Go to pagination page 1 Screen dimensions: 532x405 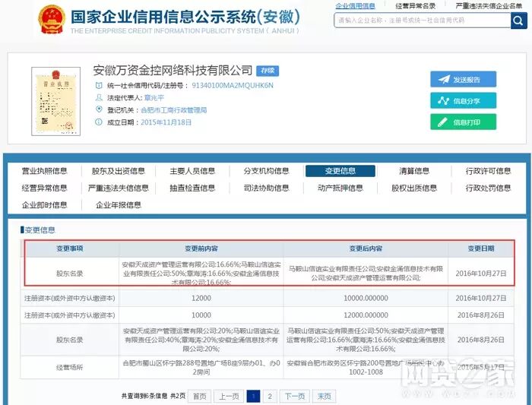coord(253,396)
